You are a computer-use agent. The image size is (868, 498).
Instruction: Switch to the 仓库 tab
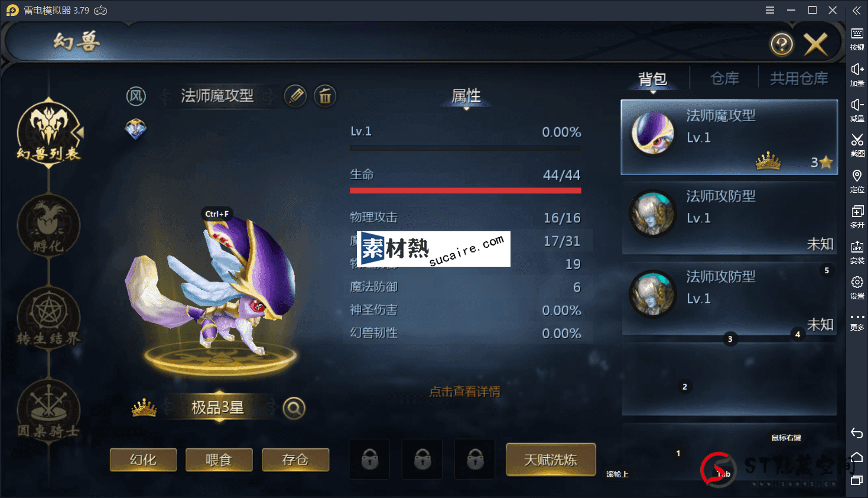point(725,79)
